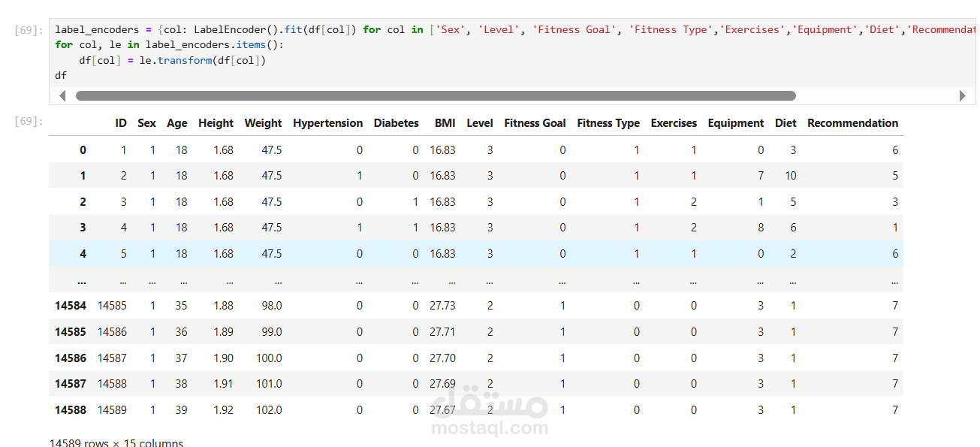Viewport: 980px width, 447px height.
Task: Click the Fitness Type column header
Action: (608, 123)
